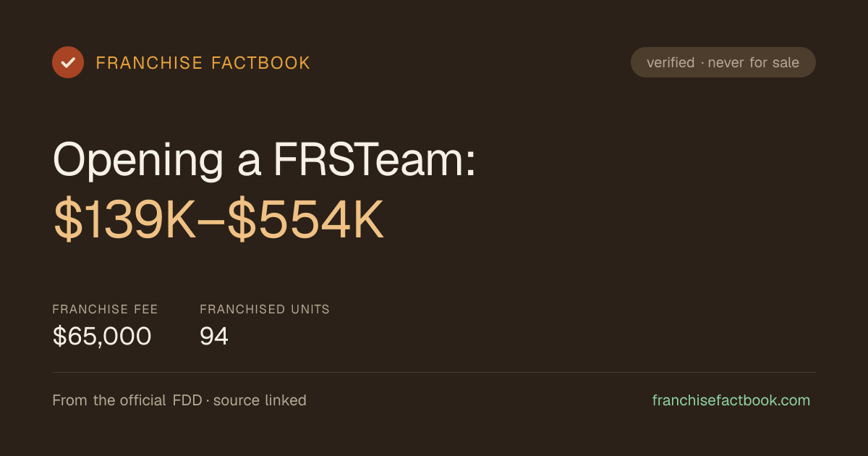
Task: Click the $554K upper cost figure
Action: (306, 220)
